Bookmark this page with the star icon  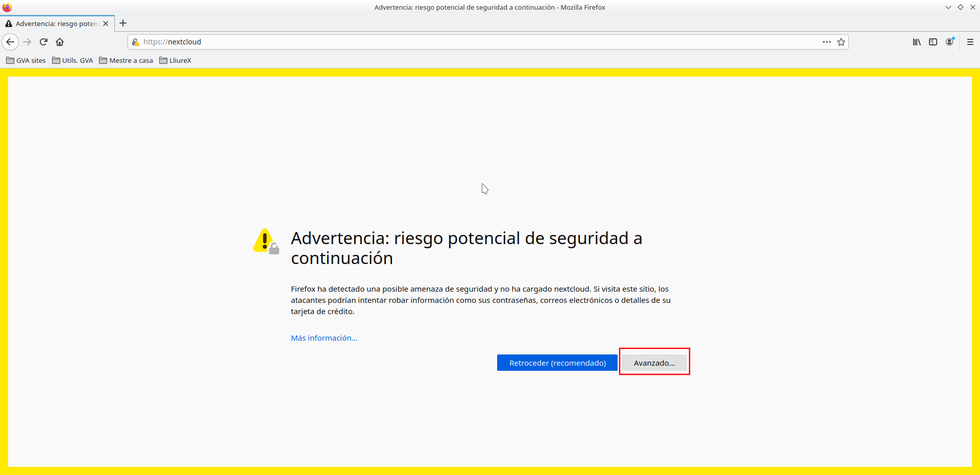coord(841,42)
